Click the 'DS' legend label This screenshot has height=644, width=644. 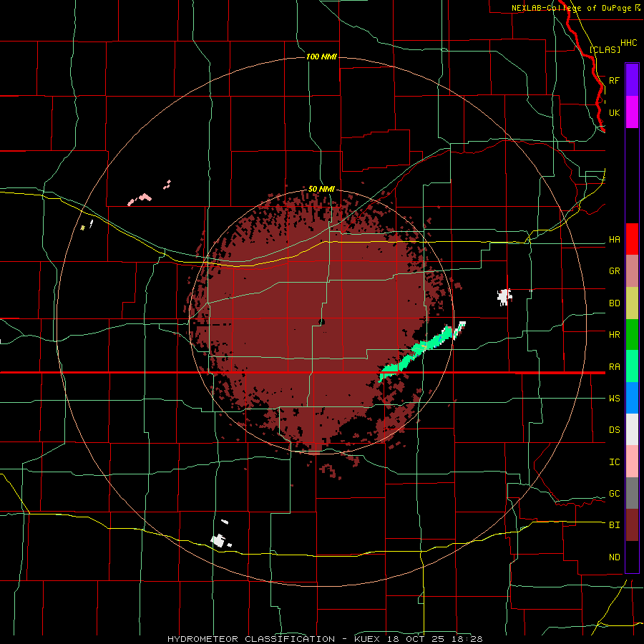click(x=614, y=430)
